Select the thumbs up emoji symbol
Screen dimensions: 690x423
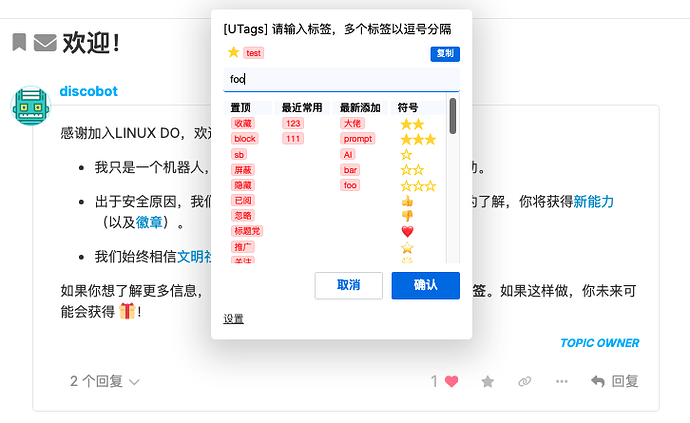click(407, 201)
